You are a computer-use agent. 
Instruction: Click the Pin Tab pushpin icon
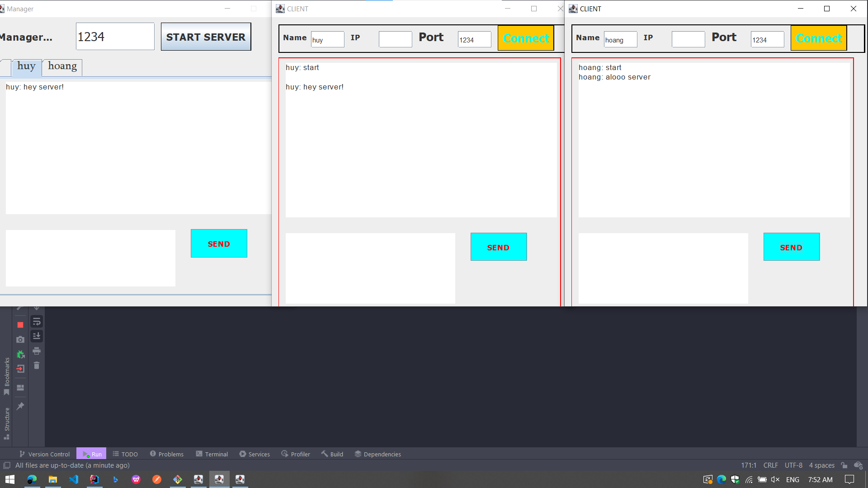20,406
